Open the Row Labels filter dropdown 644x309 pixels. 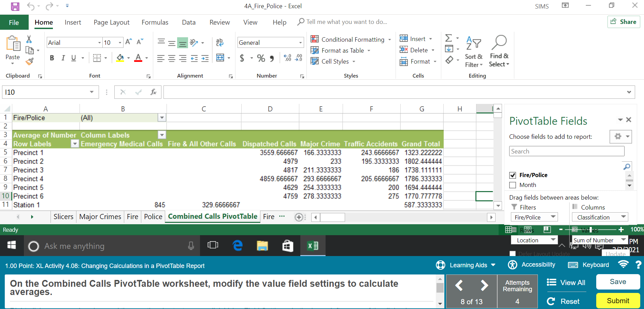[74, 144]
